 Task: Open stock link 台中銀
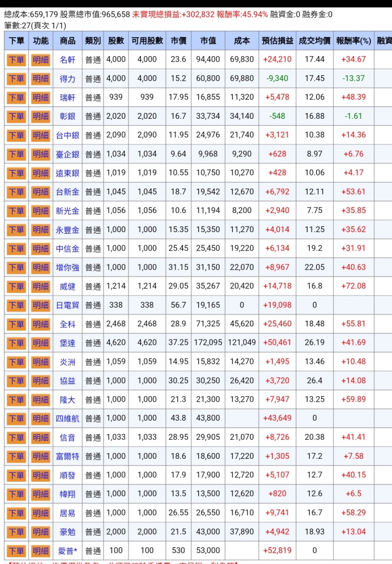pos(68,135)
